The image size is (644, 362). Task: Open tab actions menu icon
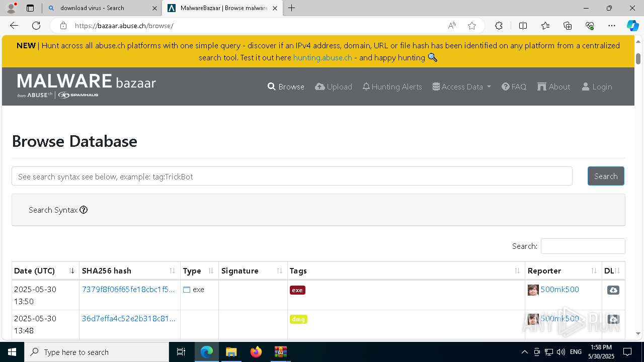pyautogui.click(x=30, y=8)
